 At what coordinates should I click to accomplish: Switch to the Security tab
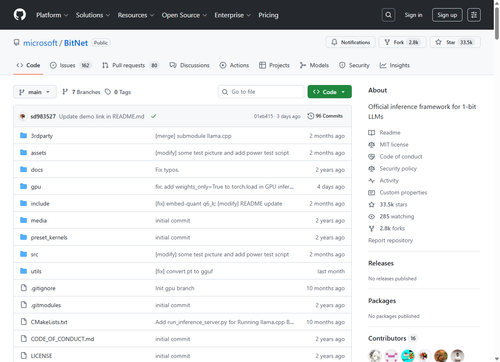pos(354,65)
